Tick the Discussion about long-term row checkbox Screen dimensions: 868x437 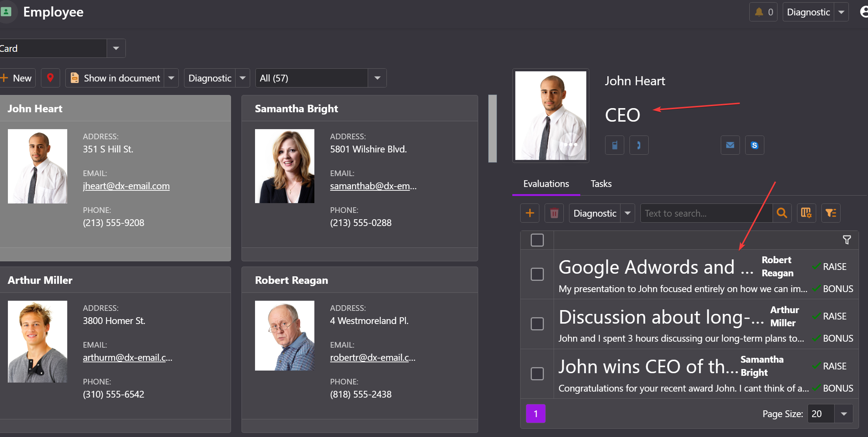[x=537, y=324]
